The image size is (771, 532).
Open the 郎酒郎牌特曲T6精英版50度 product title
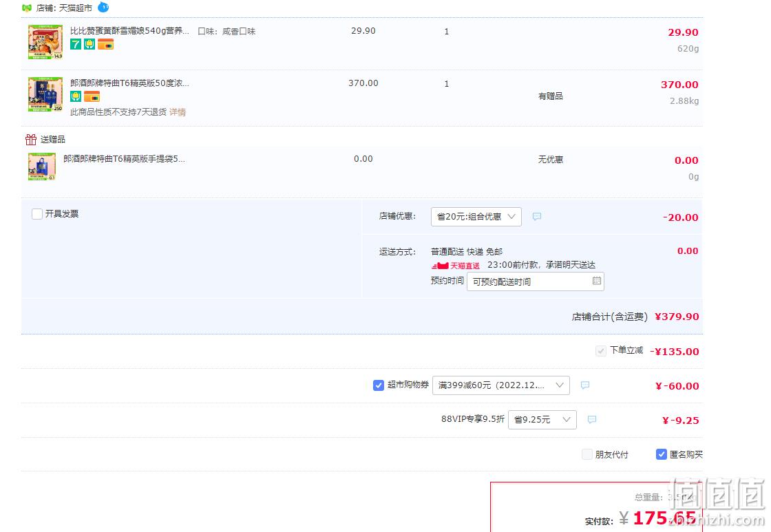click(x=129, y=83)
